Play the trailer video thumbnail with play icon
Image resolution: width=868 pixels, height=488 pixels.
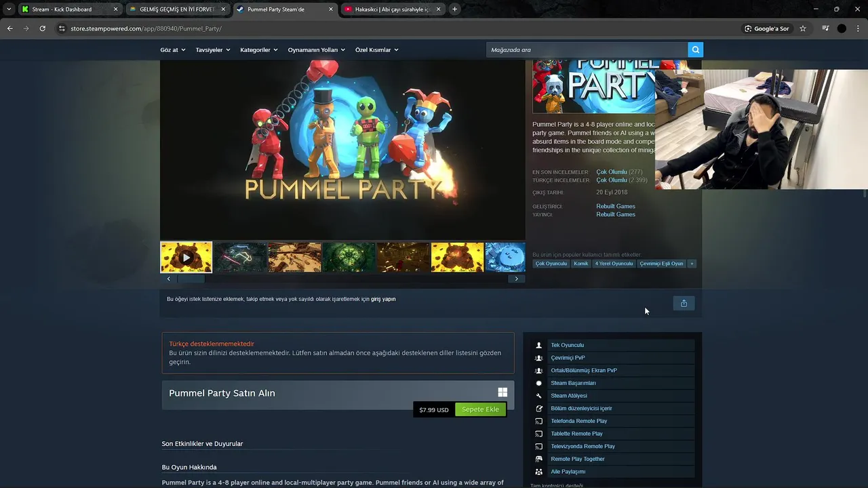tap(186, 258)
